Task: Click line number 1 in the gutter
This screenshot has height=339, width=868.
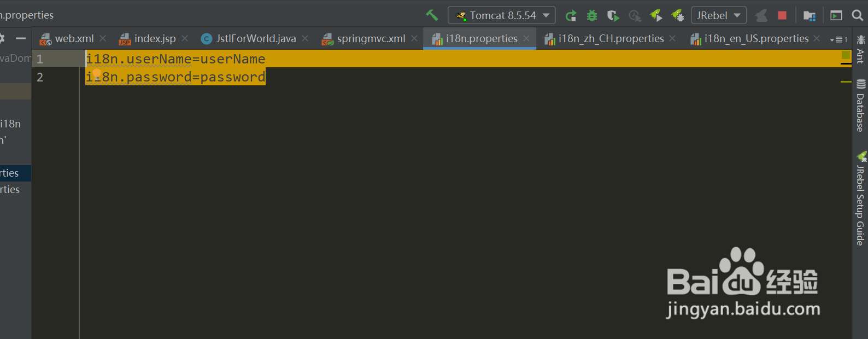Action: point(40,59)
